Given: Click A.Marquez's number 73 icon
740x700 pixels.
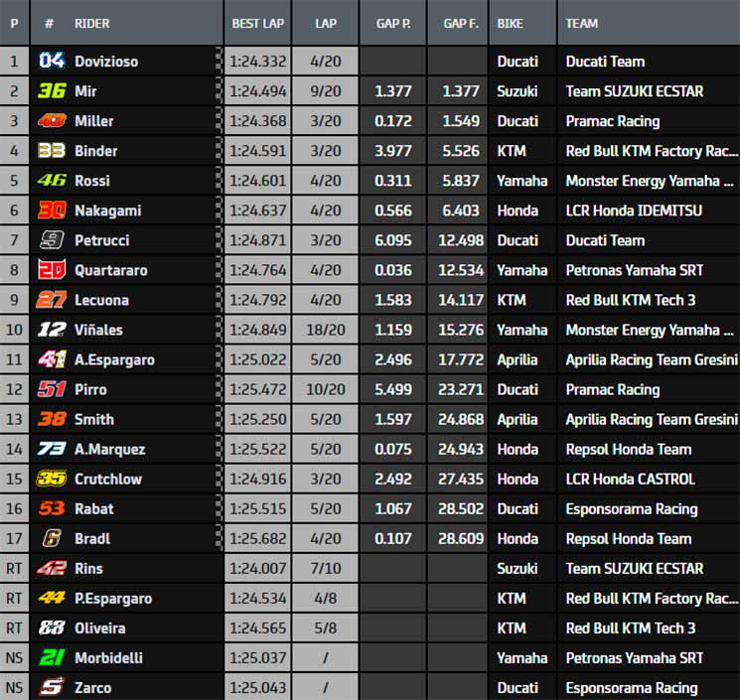Looking at the screenshot, I should pos(52,449).
